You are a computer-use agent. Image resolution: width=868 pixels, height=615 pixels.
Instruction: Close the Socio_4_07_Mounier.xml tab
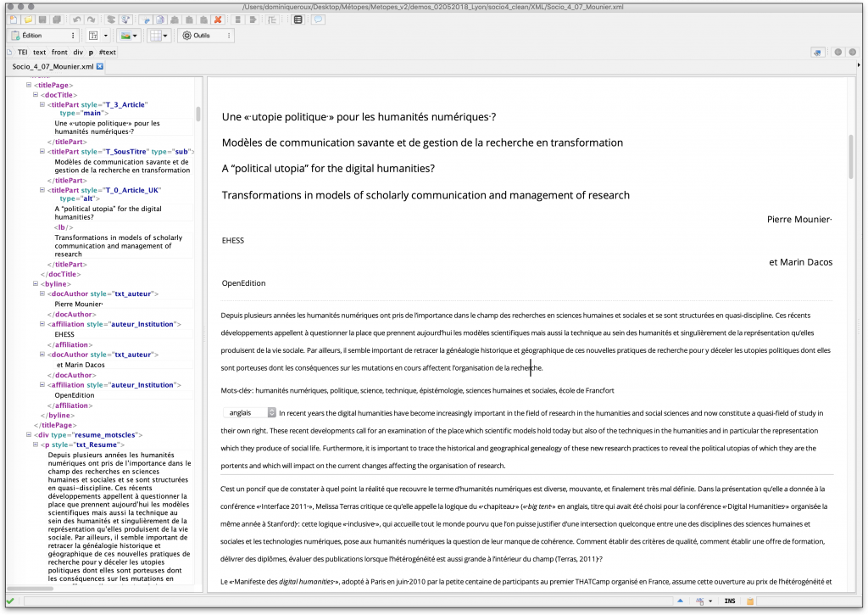(100, 66)
